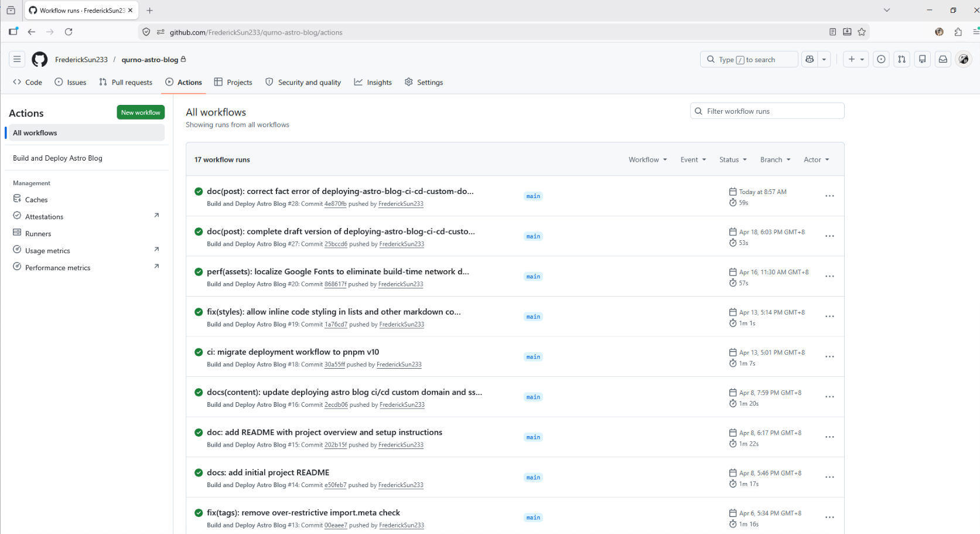The height and width of the screenshot is (534, 980).
Task: Open commit 4e870fb link
Action: tap(335, 204)
